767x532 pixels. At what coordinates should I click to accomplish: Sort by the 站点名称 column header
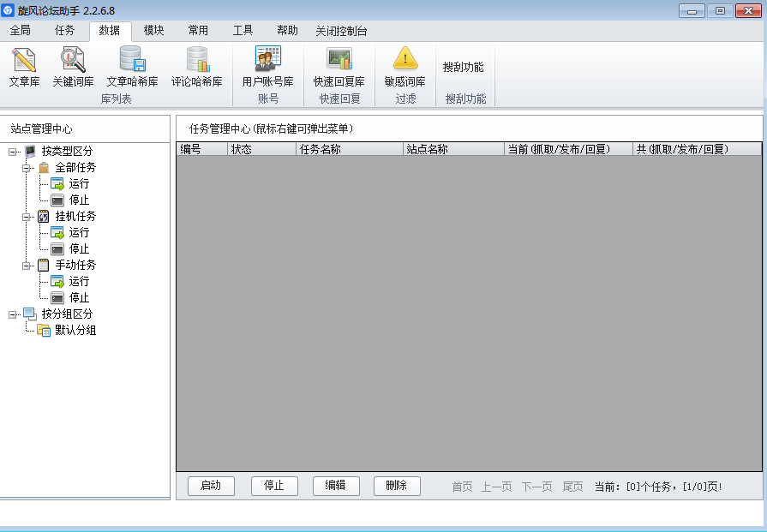pyautogui.click(x=453, y=149)
